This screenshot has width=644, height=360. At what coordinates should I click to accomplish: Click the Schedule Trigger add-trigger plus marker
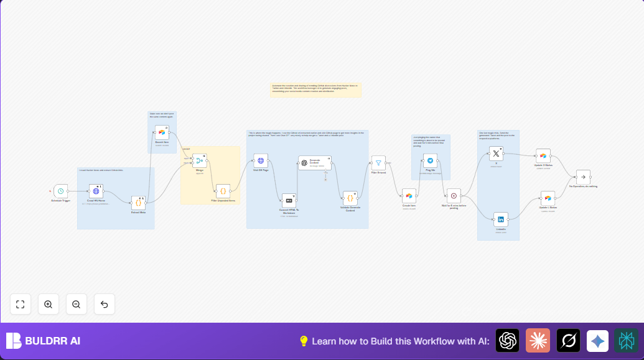[50, 192]
